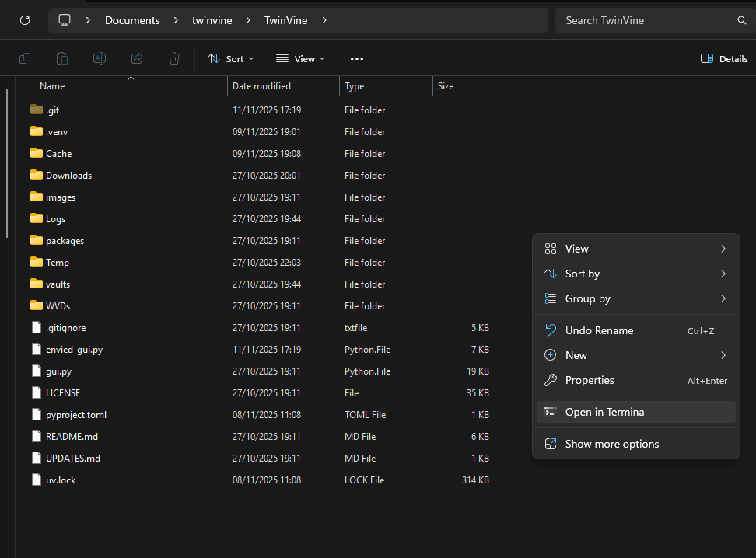Click the This PC monitor icon in breadcrumb
756x558 pixels.
coord(65,20)
